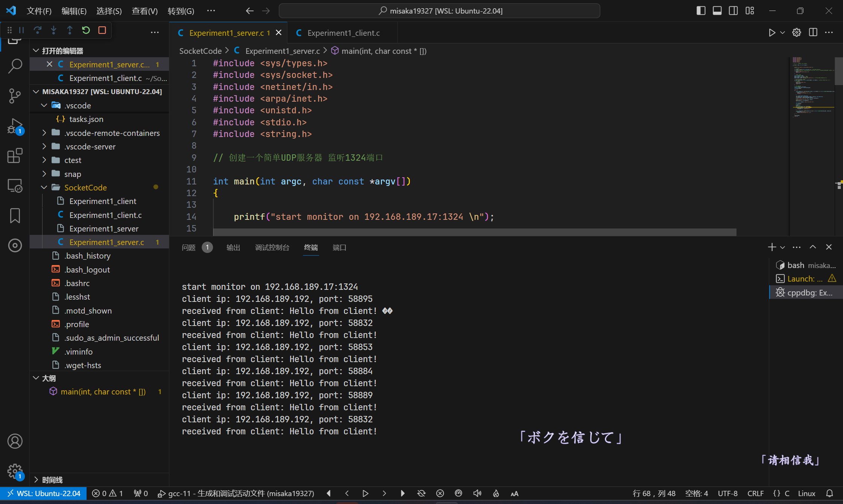Change the UTF-8 encoding setting

tap(727, 493)
